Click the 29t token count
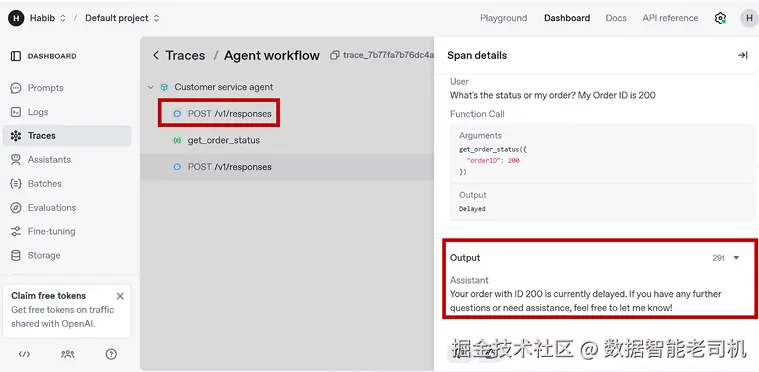Screen dimensions: 759x372 click(x=718, y=258)
